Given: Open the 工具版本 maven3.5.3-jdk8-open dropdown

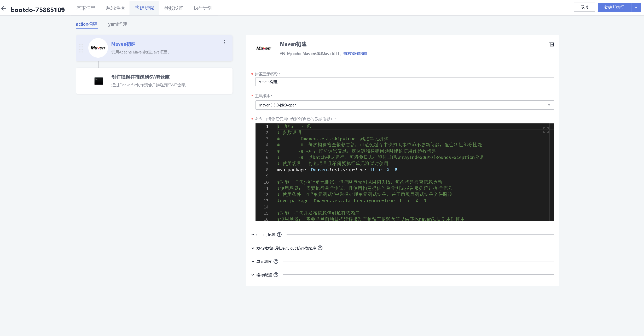Looking at the screenshot, I should coord(404,105).
